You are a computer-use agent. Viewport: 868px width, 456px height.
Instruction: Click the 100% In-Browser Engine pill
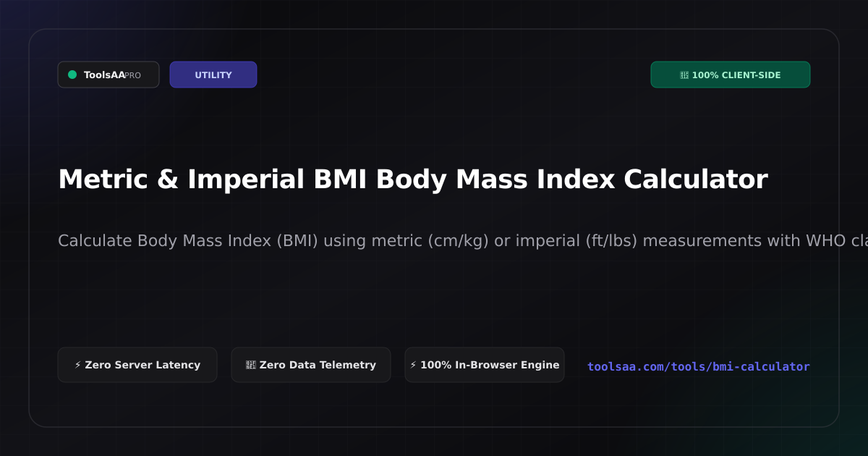click(485, 365)
